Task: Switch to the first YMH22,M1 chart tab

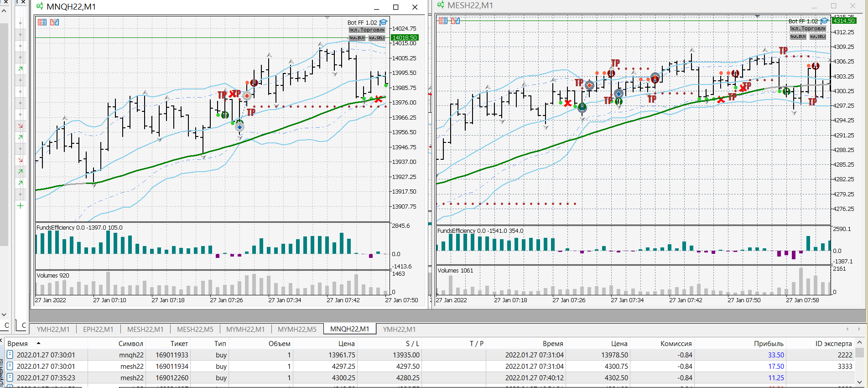Action: coord(53,329)
